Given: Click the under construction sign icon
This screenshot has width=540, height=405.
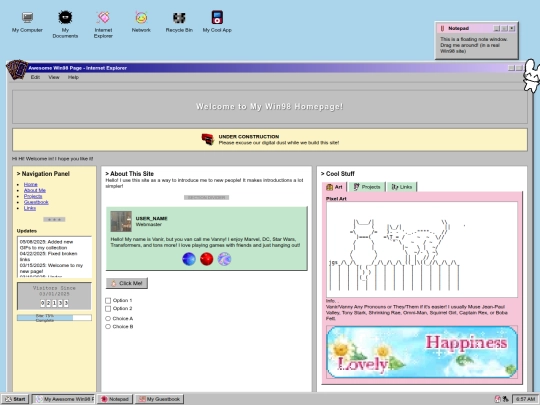Looking at the screenshot, I should [208, 139].
